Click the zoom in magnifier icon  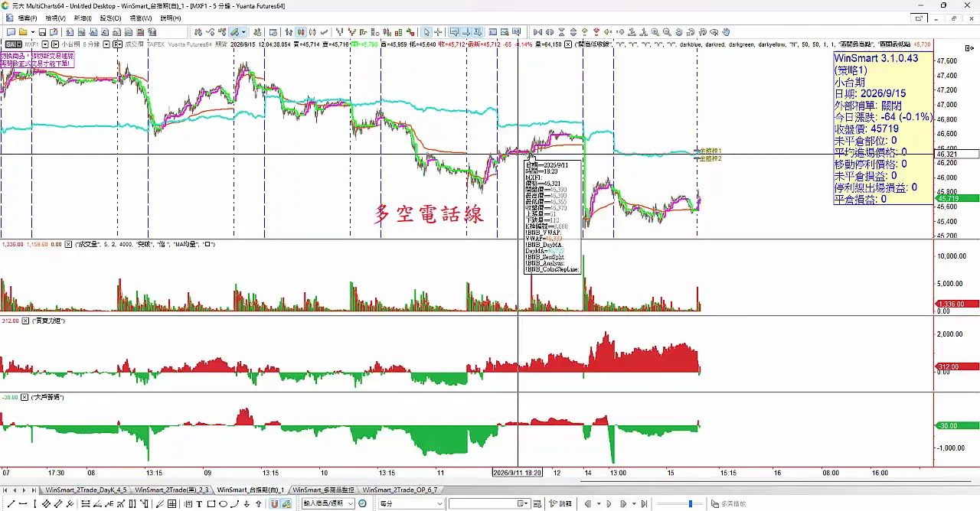[655, 32]
